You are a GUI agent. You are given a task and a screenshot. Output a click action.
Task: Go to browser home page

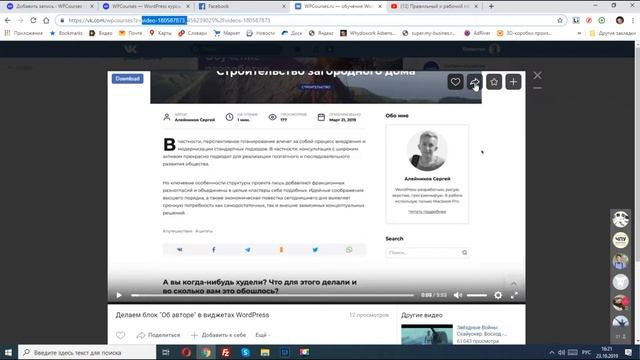click(x=46, y=20)
